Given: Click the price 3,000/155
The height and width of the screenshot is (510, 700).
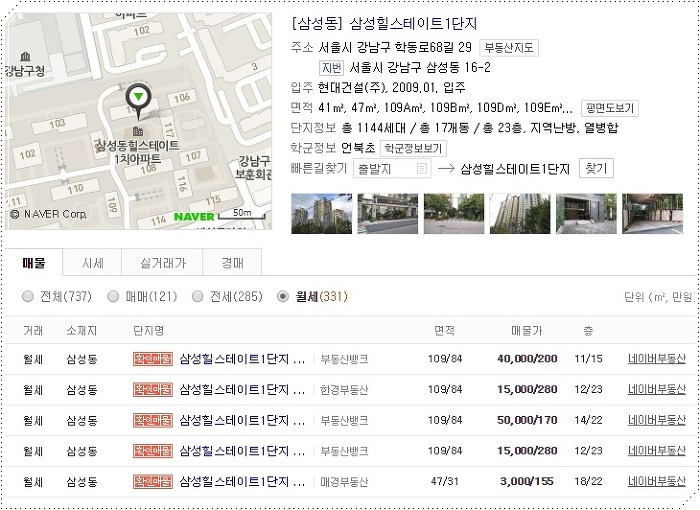Looking at the screenshot, I should point(527,481).
